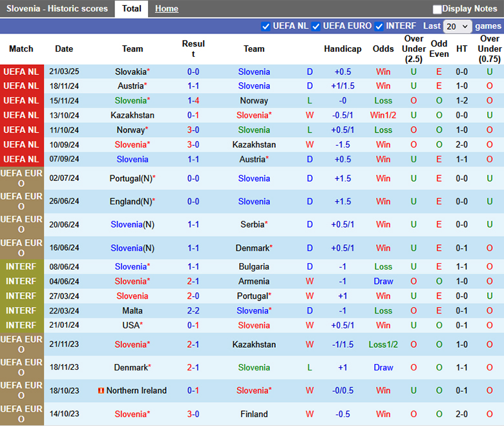
Task: Open England(N) team on 26/06/24
Action: (132, 202)
